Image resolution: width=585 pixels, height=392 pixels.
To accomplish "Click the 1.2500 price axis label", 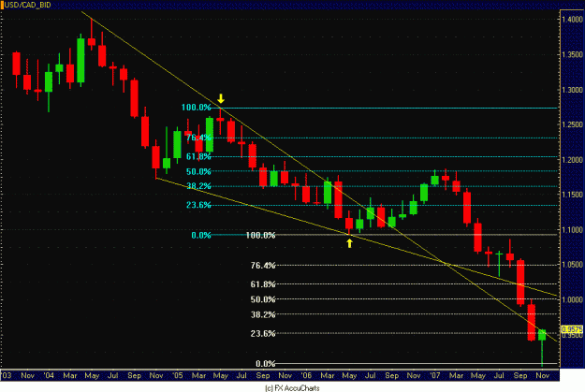I will pos(573,124).
